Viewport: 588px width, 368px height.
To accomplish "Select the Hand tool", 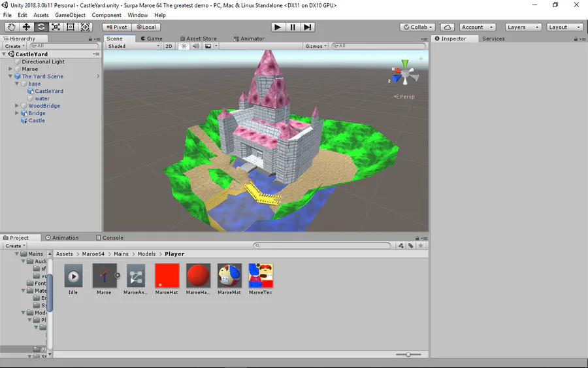I will coord(12,27).
